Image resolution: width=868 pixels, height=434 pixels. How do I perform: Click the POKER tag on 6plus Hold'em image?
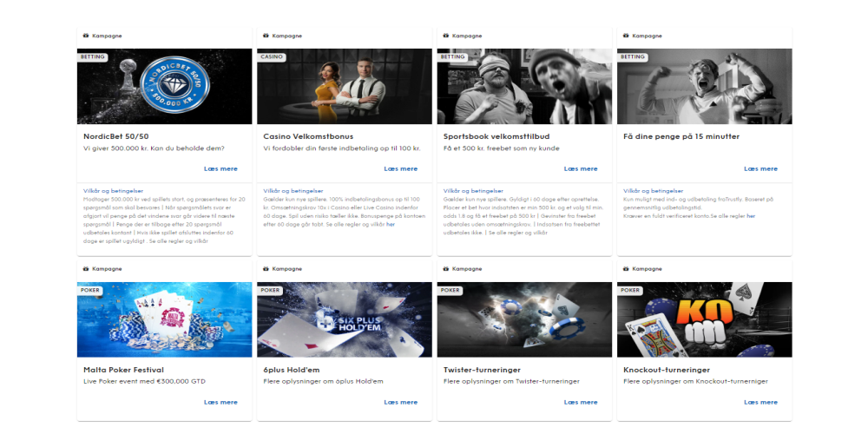tap(270, 290)
